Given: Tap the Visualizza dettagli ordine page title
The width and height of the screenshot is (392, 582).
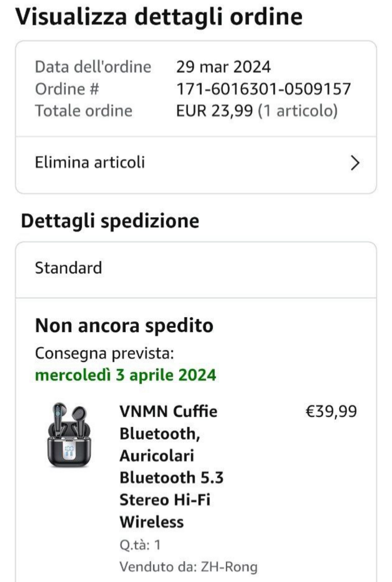Looking at the screenshot, I should (159, 17).
